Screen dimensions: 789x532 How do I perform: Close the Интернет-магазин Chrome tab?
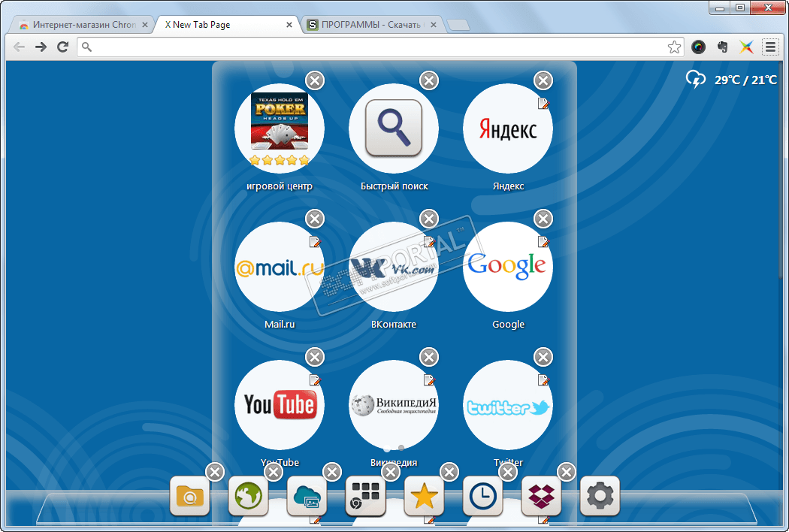click(145, 25)
